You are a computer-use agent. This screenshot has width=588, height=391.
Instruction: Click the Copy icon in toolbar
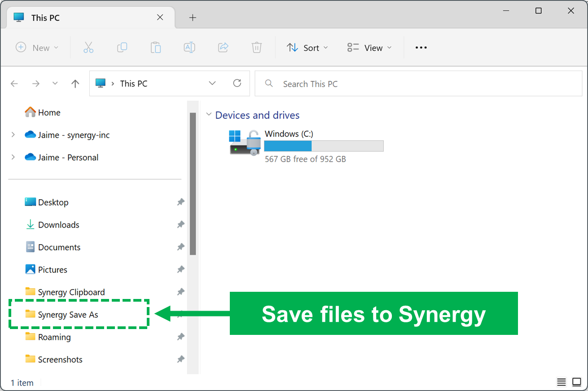point(122,48)
